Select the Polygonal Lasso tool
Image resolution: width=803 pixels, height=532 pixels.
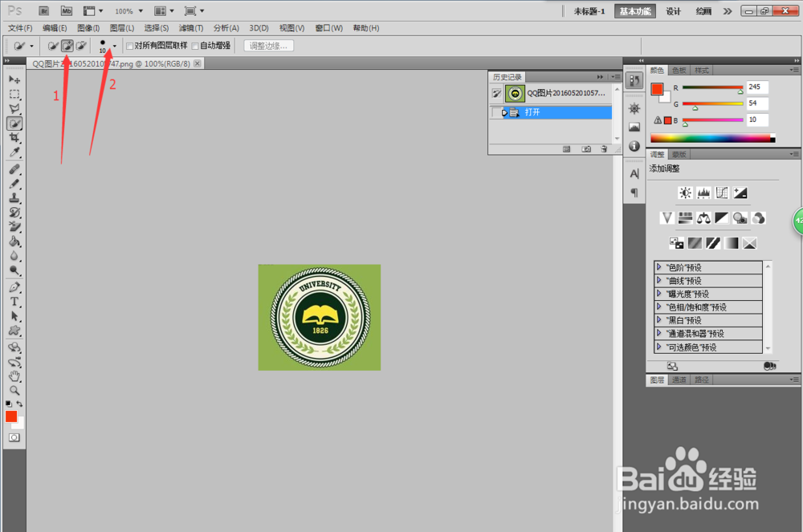14,108
